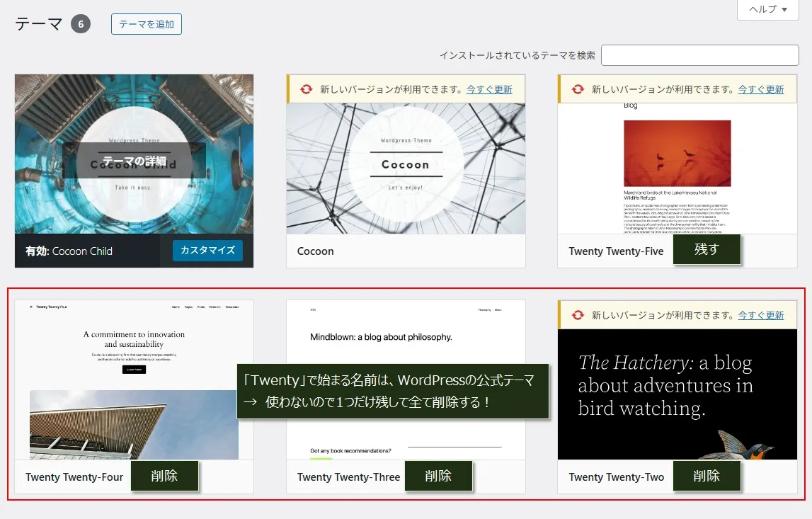812x519 pixels.
Task: Click 今すぐ更新 link for Cocoon theme
Action: click(x=489, y=90)
